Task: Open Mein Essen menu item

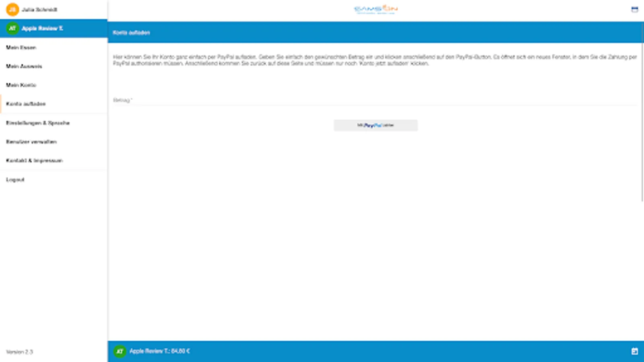Action: pyautogui.click(x=54, y=47)
